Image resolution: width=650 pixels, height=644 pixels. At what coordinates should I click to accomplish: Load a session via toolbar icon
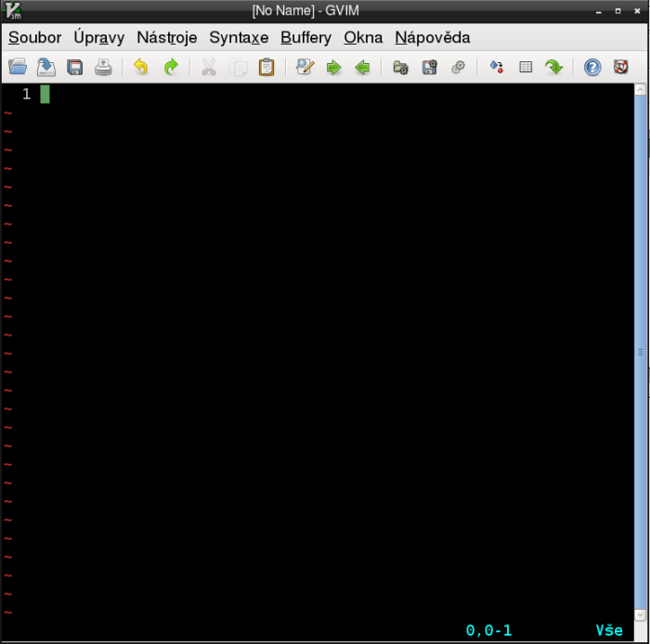400,67
